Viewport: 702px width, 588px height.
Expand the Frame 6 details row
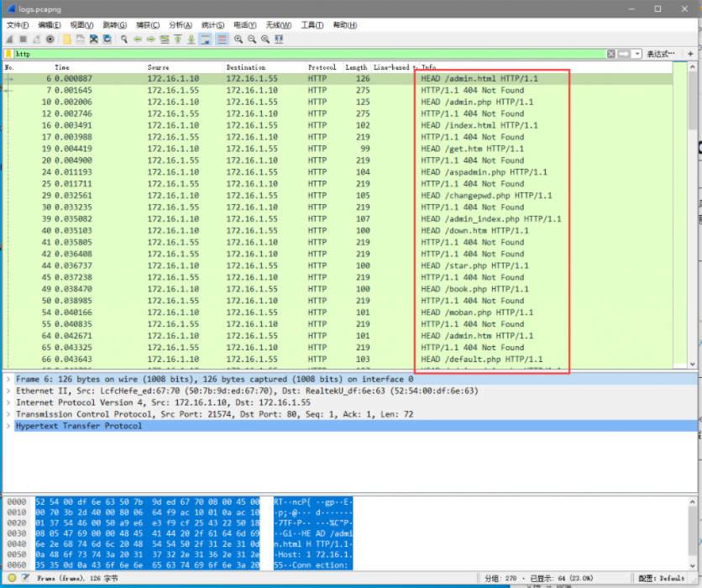8,380
